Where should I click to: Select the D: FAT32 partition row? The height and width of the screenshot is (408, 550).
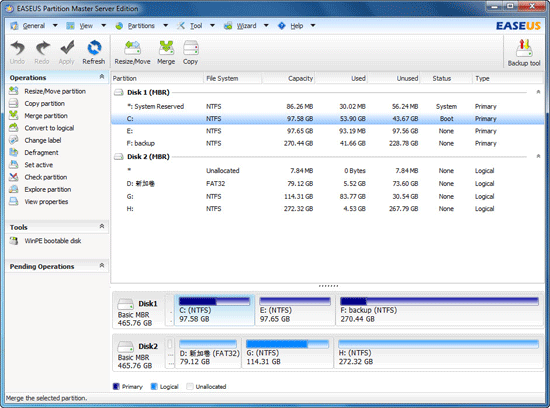[328, 183]
